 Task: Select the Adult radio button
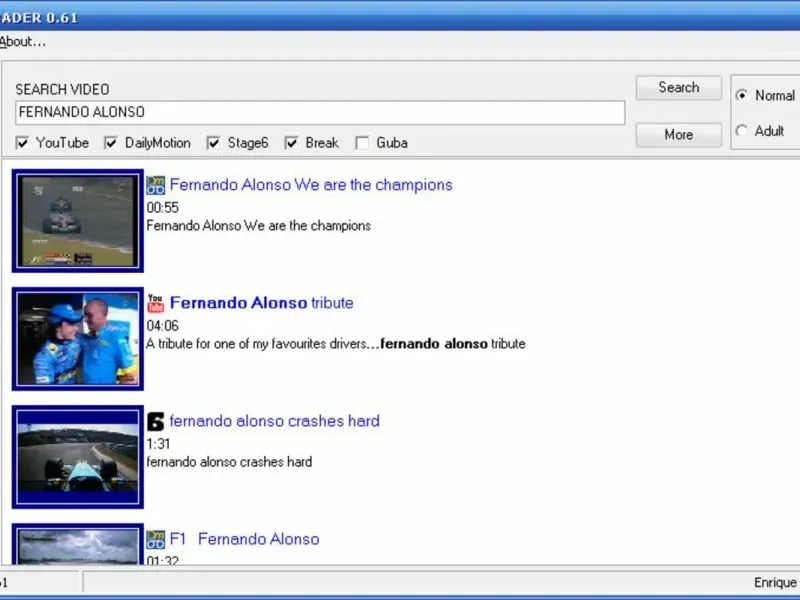(x=741, y=131)
